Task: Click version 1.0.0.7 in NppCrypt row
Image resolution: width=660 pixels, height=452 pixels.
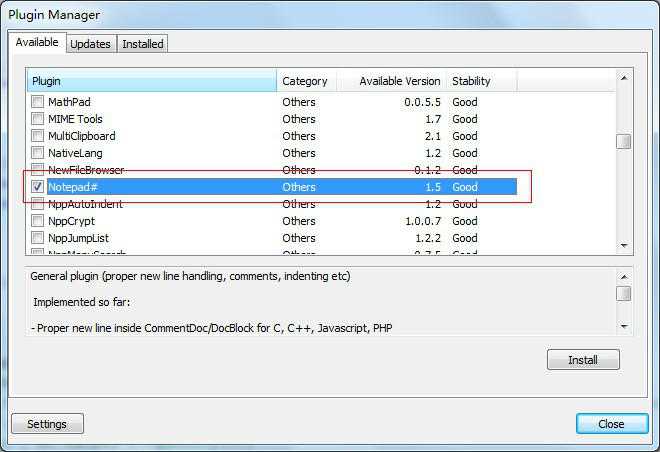Action: (423, 221)
